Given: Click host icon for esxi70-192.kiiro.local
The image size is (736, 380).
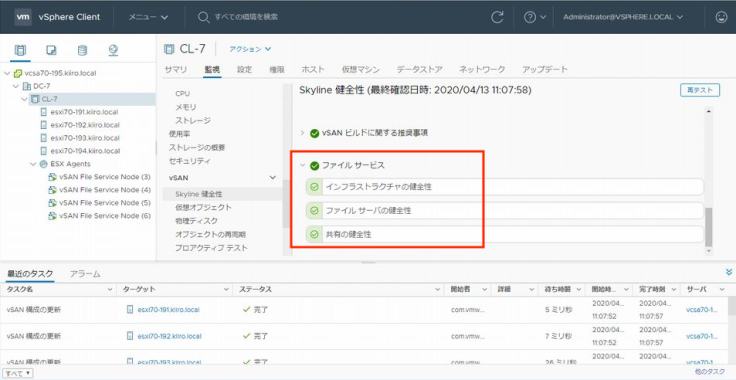Looking at the screenshot, I should coord(44,125).
